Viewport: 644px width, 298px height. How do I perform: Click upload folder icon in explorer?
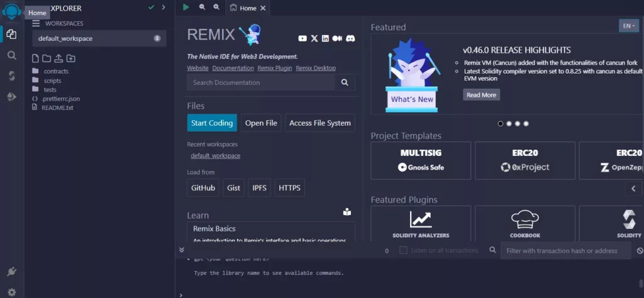(70, 58)
